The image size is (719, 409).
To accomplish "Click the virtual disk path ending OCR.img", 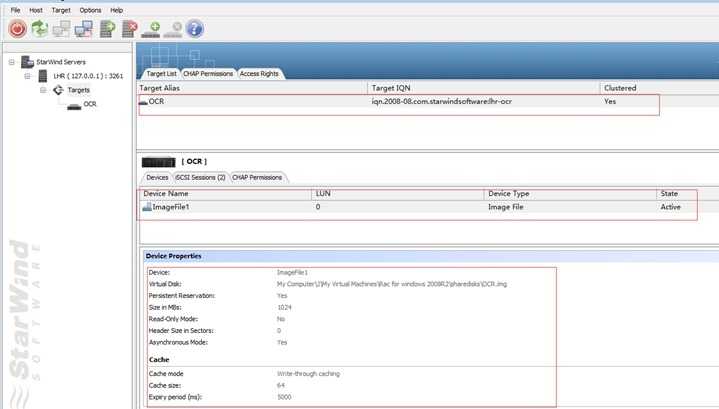I will click(x=392, y=284).
